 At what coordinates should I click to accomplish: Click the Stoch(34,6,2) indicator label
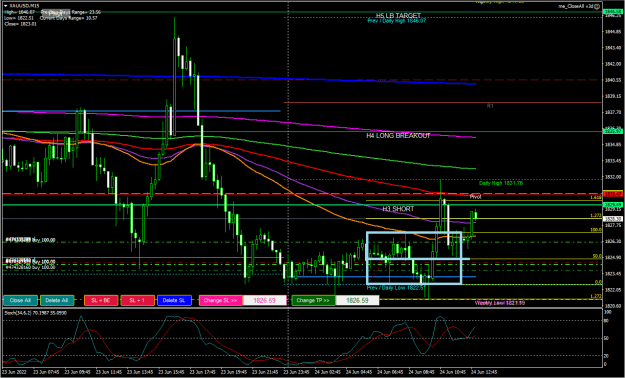[35, 313]
